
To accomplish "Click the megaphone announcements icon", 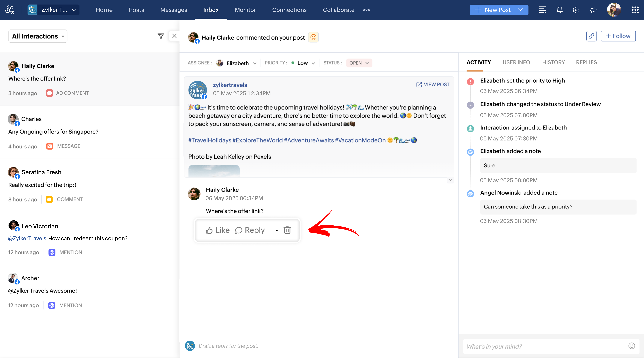I will point(593,10).
